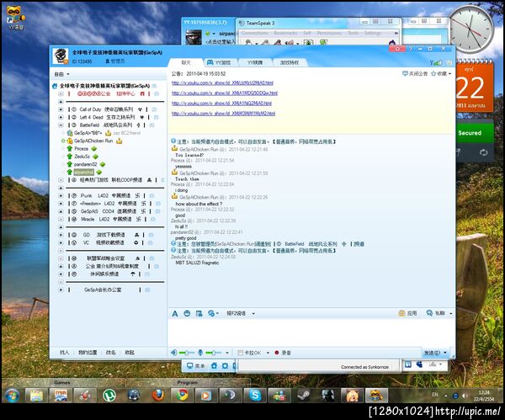Click the 发送 send button
Viewport: 505px width, 420px height.
432,353
